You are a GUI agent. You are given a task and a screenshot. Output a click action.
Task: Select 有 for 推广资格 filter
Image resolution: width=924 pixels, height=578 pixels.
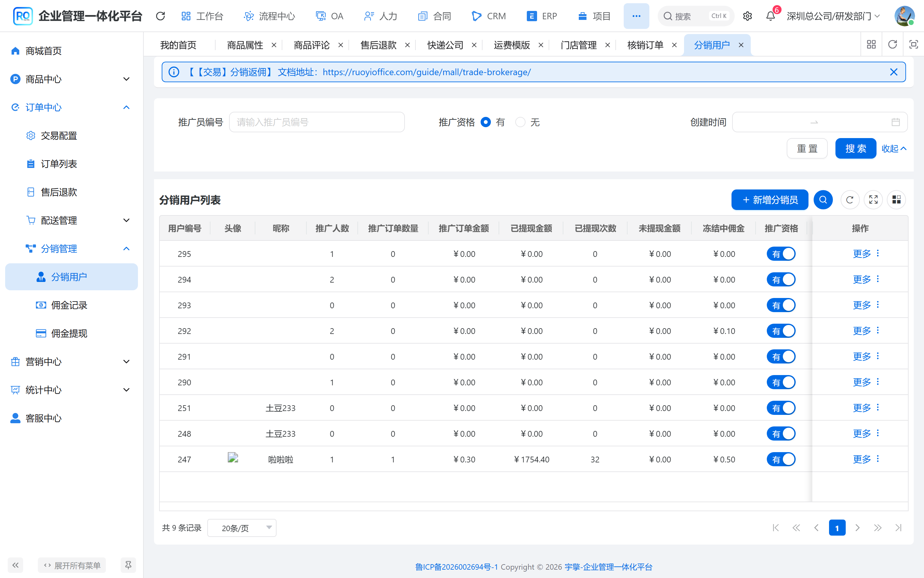pyautogui.click(x=486, y=122)
